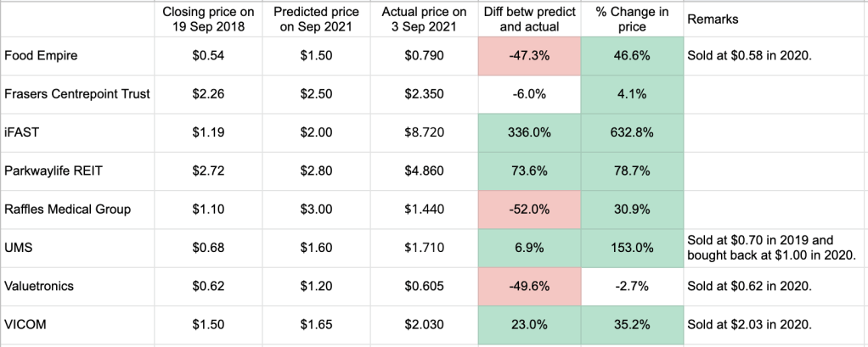868x347 pixels.
Task: Click the Frasers Centrepoint Trust cell
Action: pyautogui.click(x=77, y=93)
